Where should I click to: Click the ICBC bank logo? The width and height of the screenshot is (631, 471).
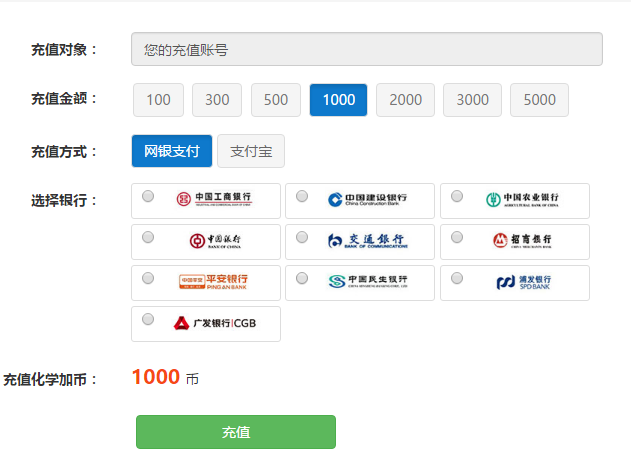pyautogui.click(x=214, y=200)
